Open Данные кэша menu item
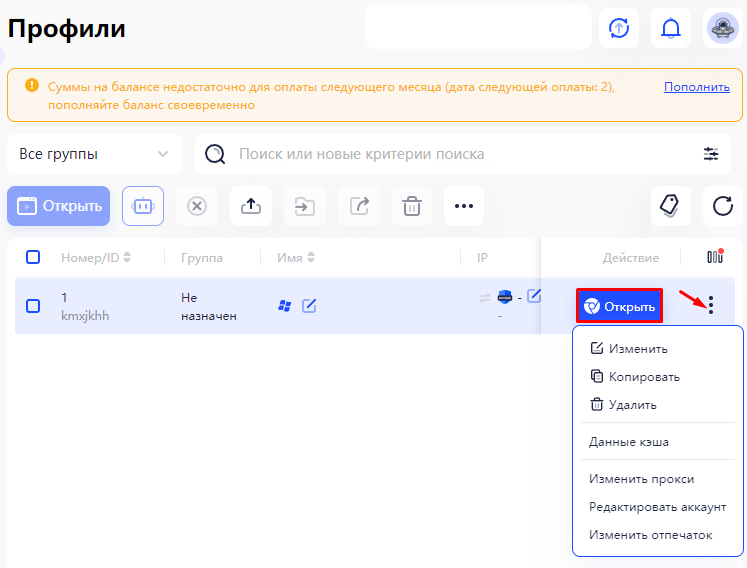The height and width of the screenshot is (568, 747). click(629, 442)
